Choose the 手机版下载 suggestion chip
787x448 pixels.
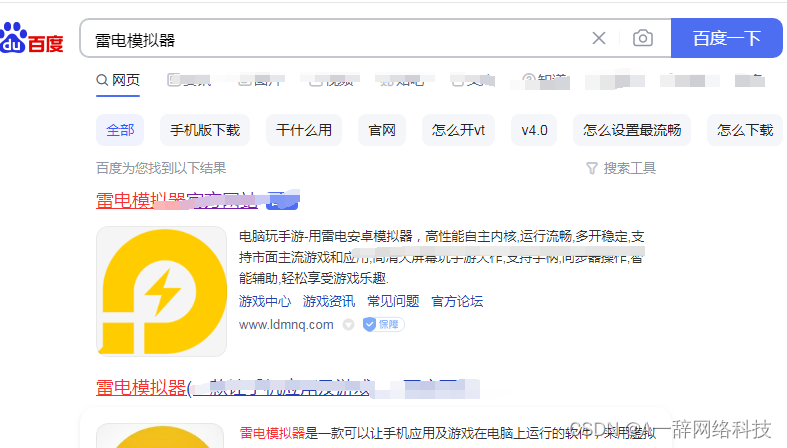pos(205,130)
